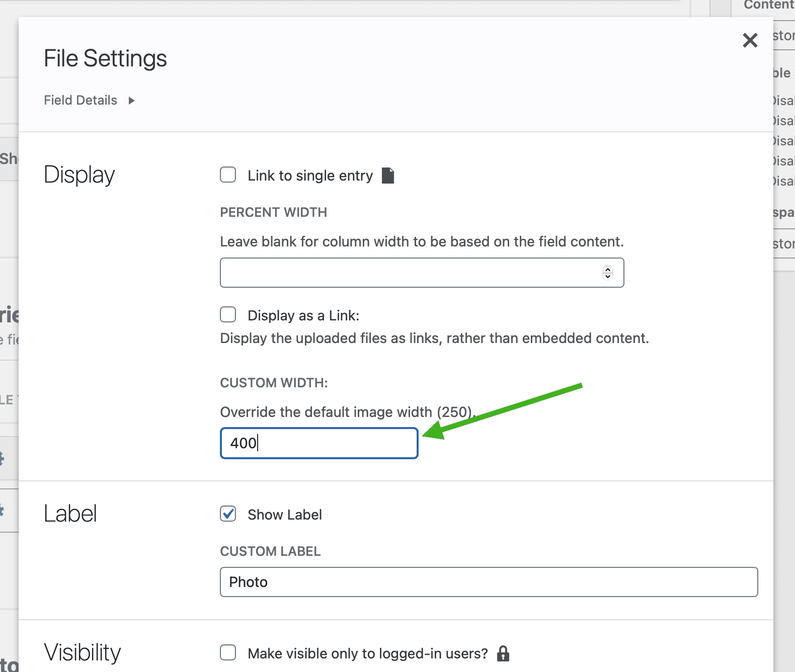Click the Custom Label field containing Photo
Screen dimensions: 795x672
pos(489,582)
